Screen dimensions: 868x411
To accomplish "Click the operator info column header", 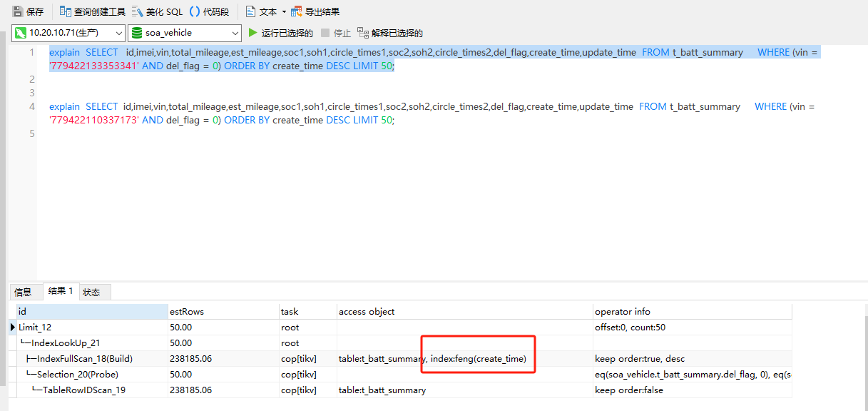I will 693,311.
